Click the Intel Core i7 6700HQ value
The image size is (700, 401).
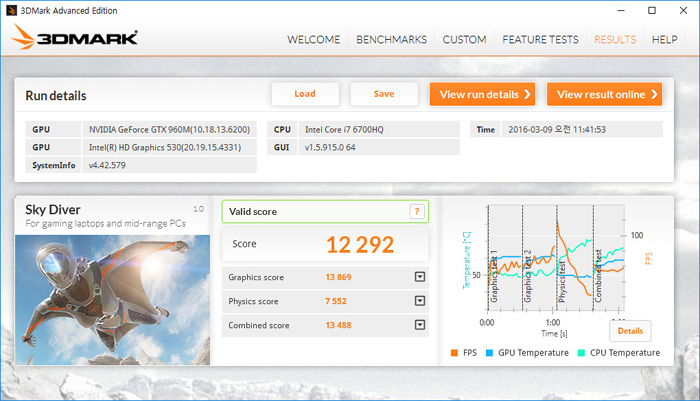coord(379,129)
